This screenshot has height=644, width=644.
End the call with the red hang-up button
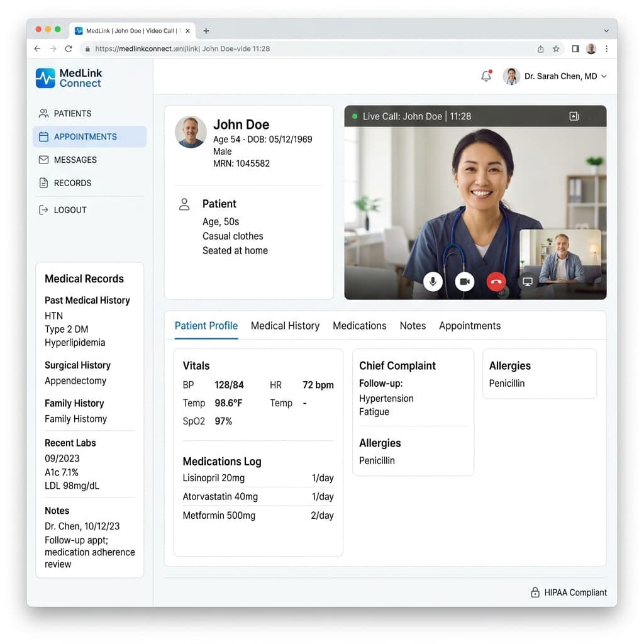[x=496, y=282]
